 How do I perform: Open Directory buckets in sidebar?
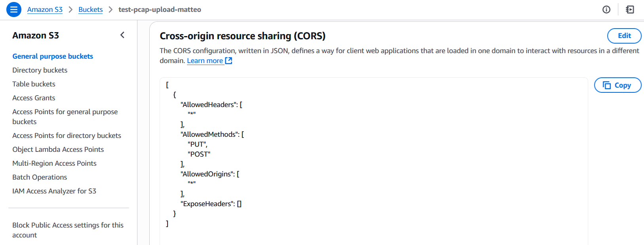tap(40, 70)
